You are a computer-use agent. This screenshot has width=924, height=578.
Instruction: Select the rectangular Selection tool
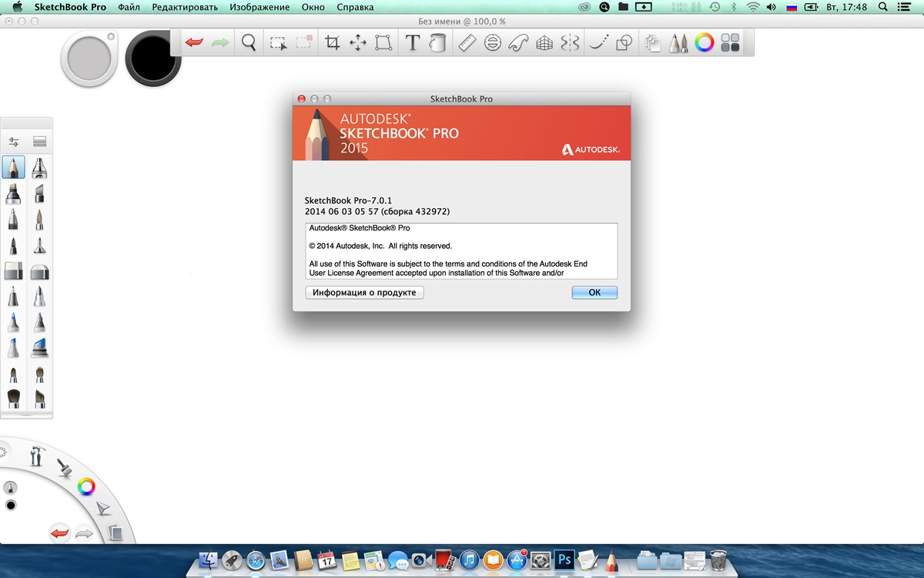click(x=278, y=43)
